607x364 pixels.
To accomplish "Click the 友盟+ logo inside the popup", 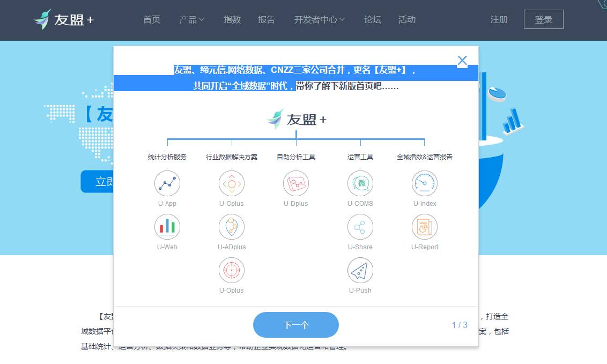I will click(297, 119).
